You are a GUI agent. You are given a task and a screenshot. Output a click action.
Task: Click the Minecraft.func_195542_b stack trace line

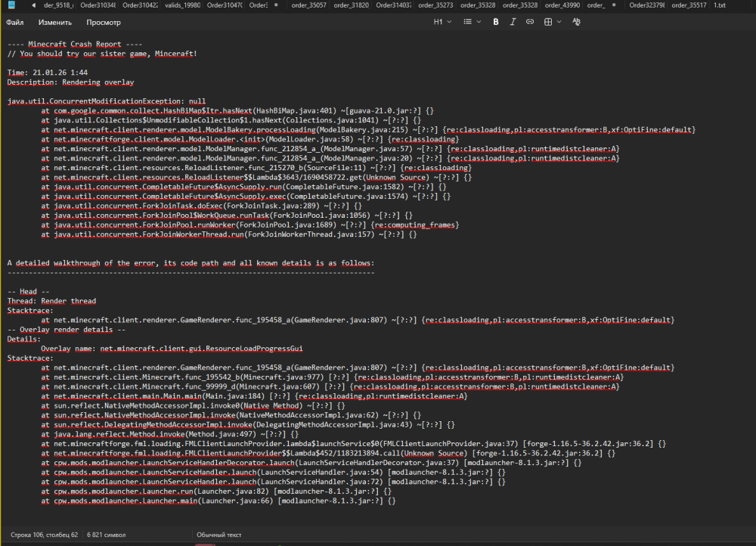pos(332,377)
